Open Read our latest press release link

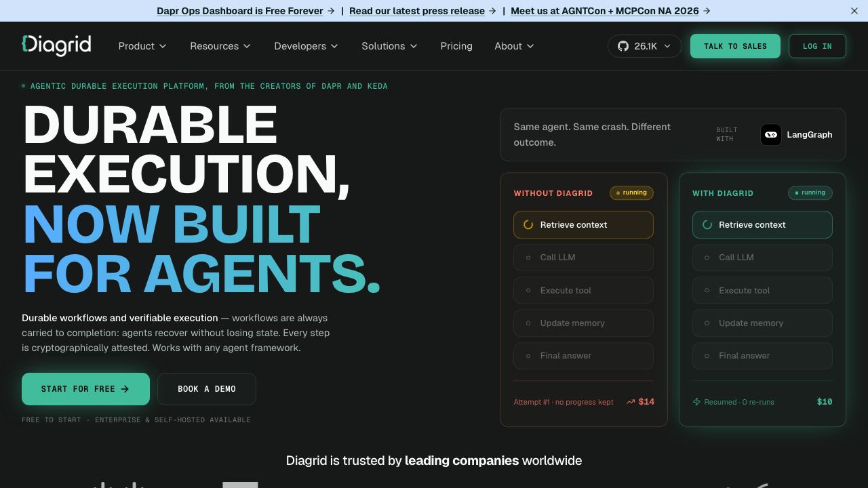tap(417, 11)
